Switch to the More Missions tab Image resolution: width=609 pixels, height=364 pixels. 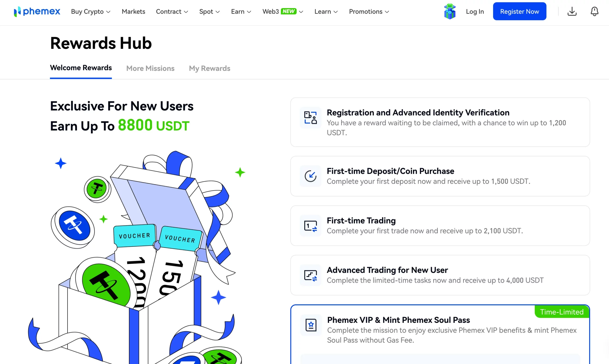coord(150,68)
